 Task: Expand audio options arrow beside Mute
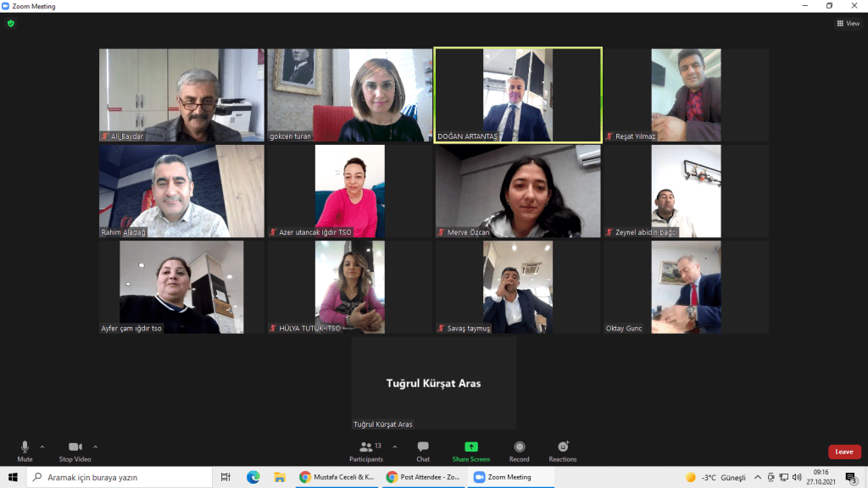42,446
